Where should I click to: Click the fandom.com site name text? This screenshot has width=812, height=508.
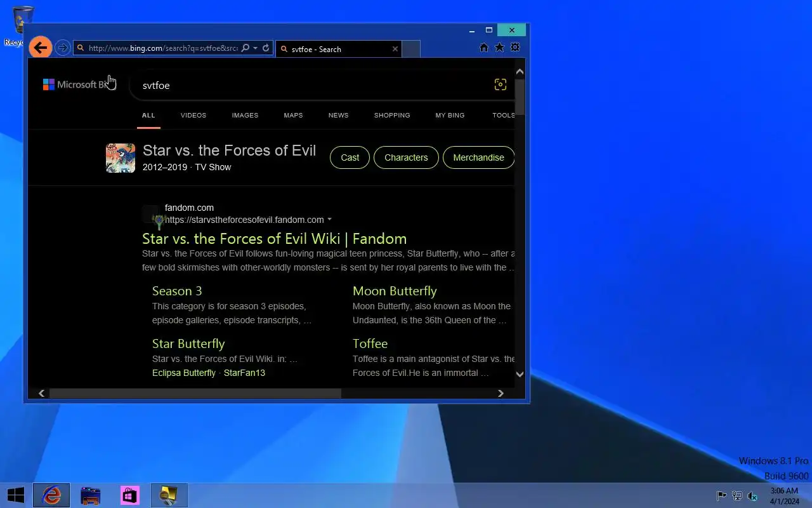[x=189, y=208]
